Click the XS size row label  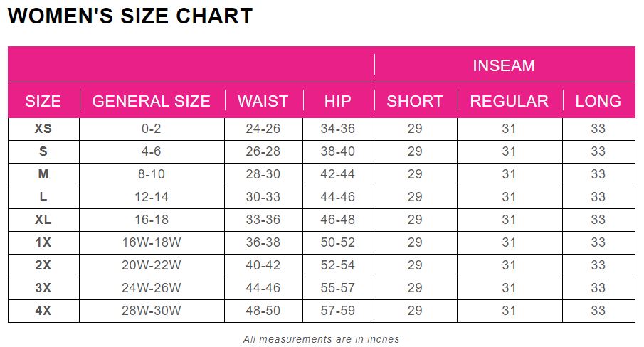(43, 129)
